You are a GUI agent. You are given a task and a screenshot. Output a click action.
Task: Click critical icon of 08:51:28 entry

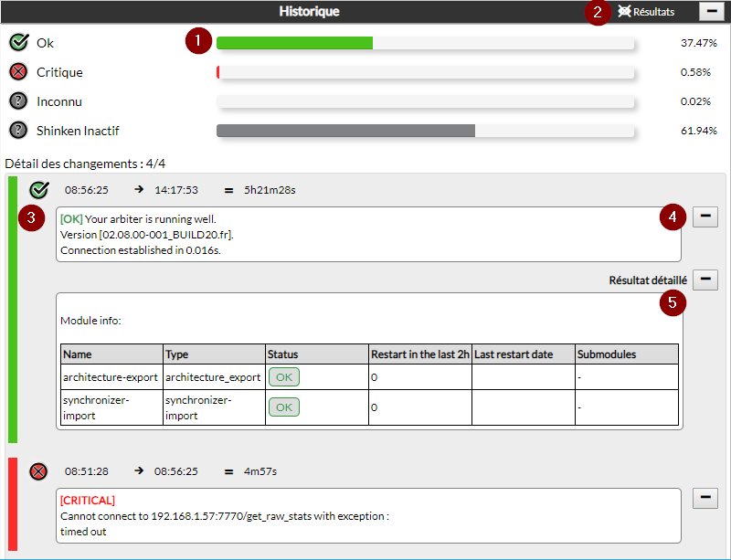tap(38, 471)
